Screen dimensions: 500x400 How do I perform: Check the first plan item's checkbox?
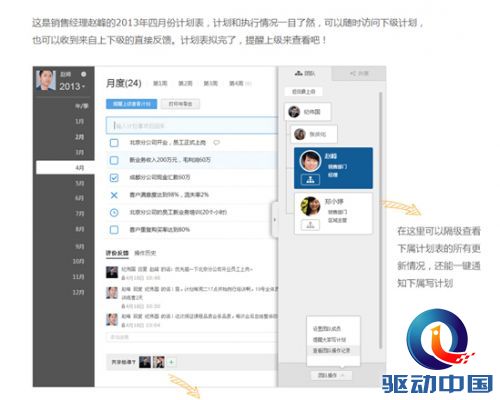[114, 143]
